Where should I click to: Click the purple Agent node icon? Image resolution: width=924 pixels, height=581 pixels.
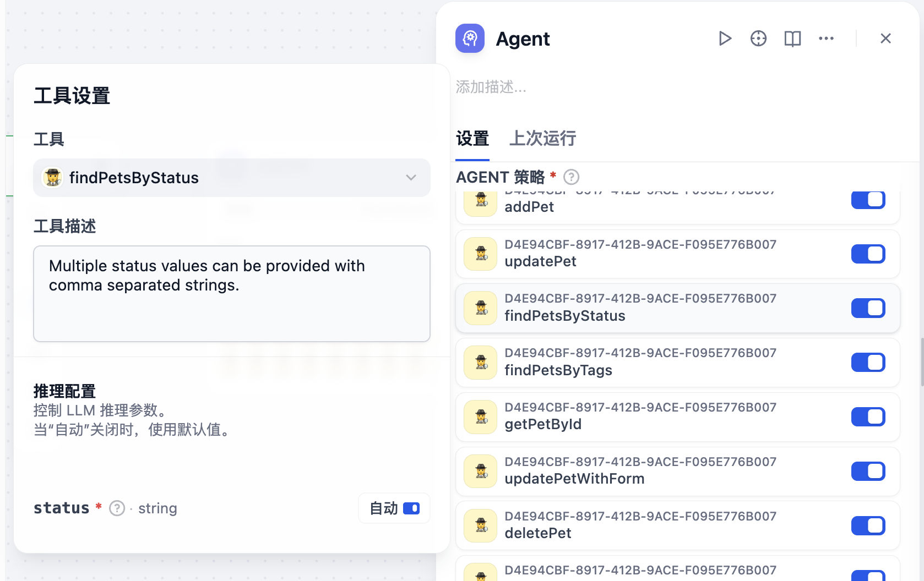point(470,39)
